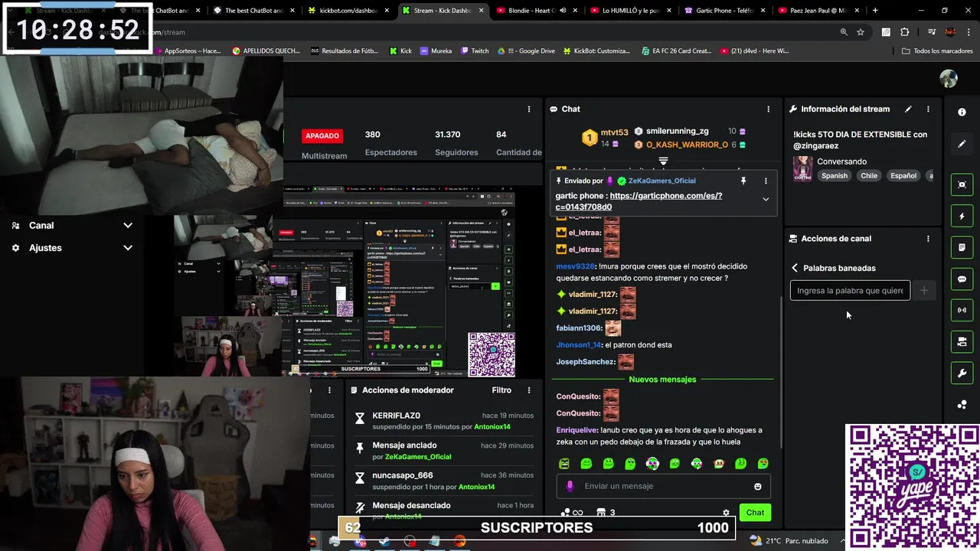Click the user avatar at top right

click(949, 79)
